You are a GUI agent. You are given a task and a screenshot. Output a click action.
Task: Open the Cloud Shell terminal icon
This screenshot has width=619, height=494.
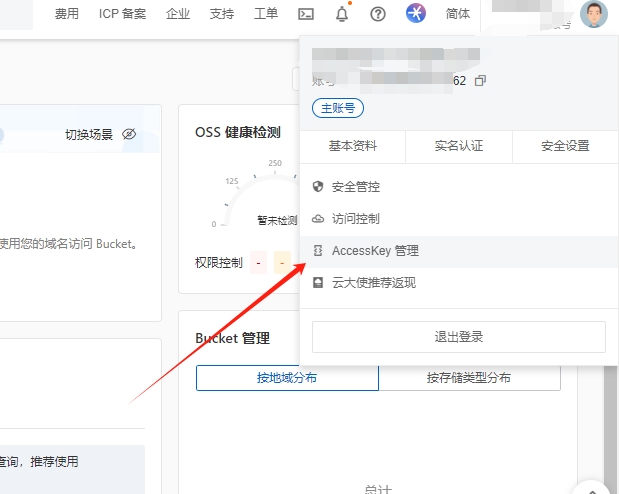point(307,14)
